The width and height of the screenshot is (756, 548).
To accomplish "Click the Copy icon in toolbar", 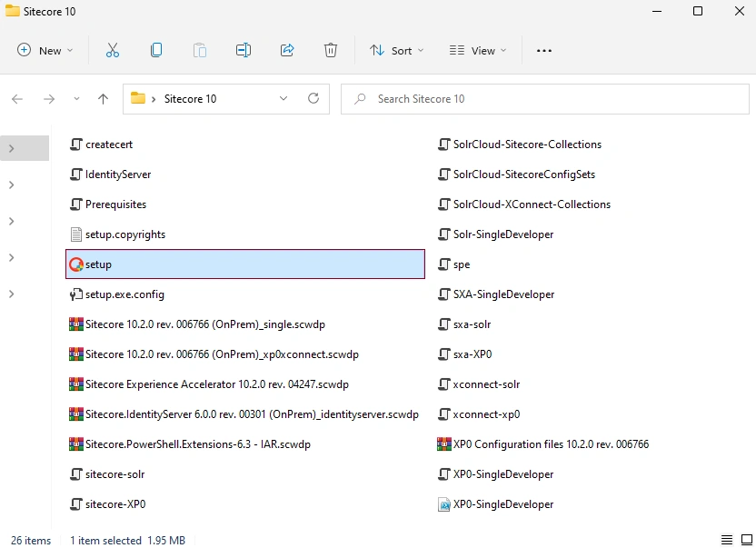I will pyautogui.click(x=156, y=50).
